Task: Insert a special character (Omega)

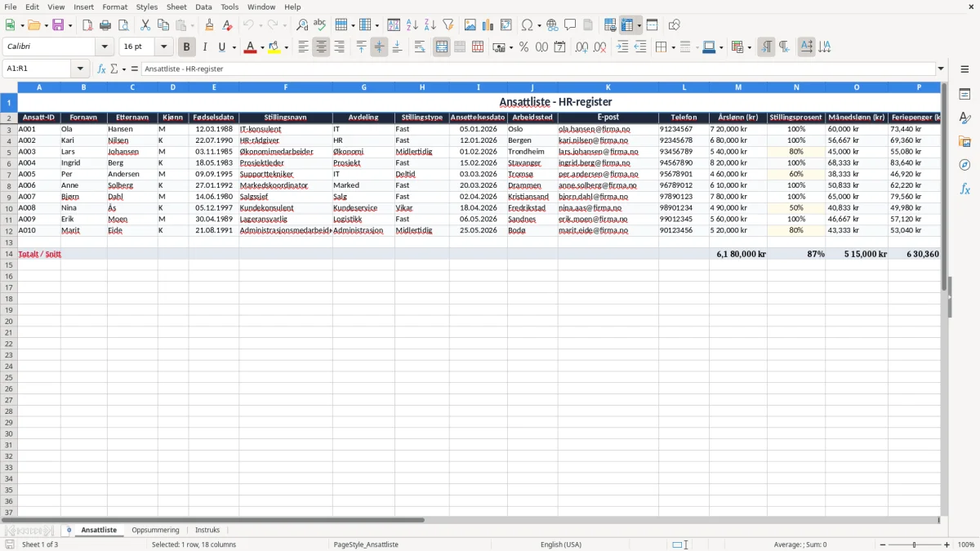Action: pyautogui.click(x=527, y=25)
